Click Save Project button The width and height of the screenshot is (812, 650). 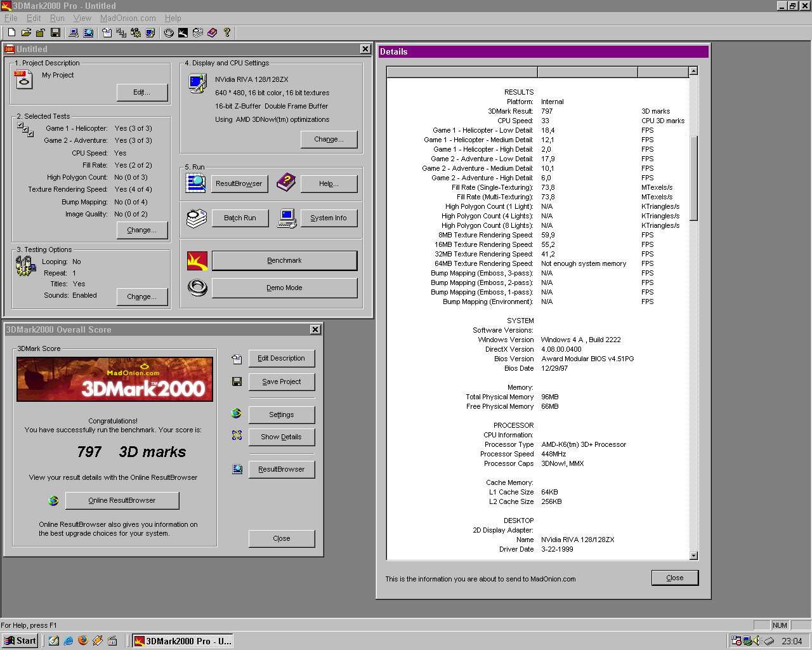(x=282, y=381)
